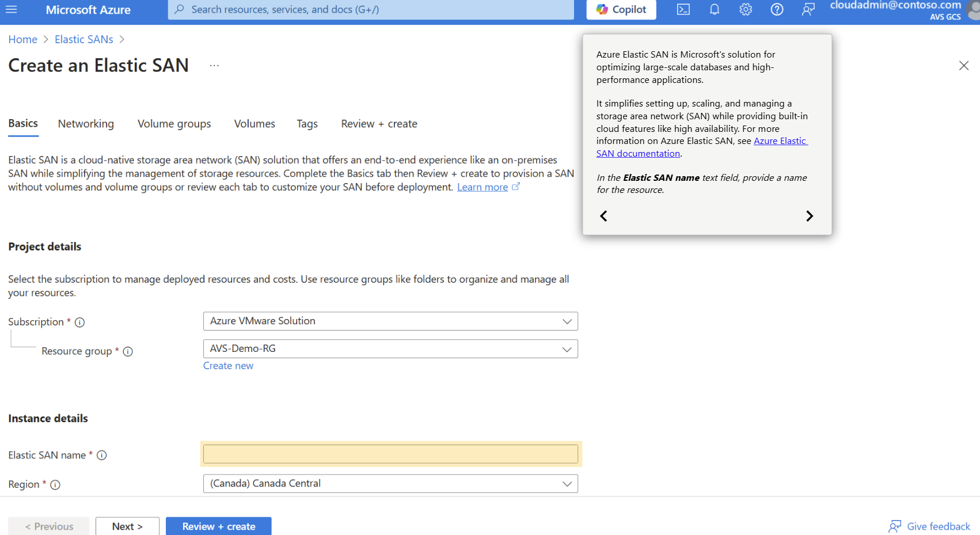Go to Elastic SANs breadcrumb
This screenshot has height=535, width=980.
point(84,39)
